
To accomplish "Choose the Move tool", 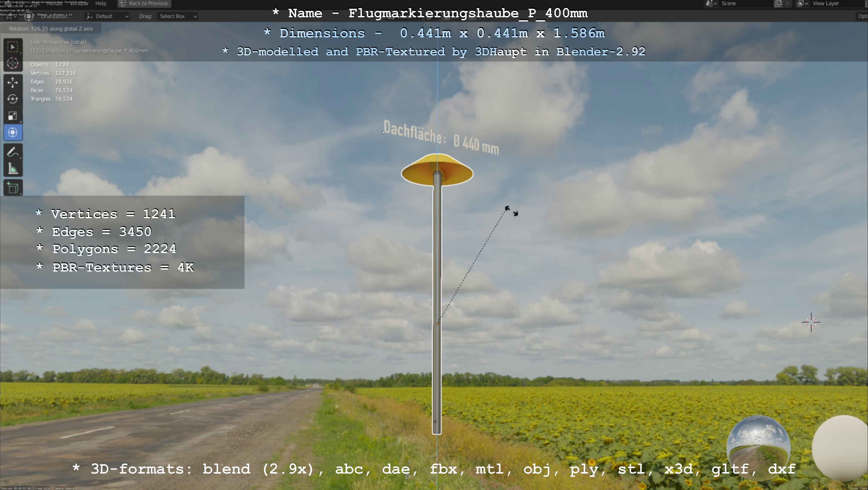I will pyautogui.click(x=13, y=83).
